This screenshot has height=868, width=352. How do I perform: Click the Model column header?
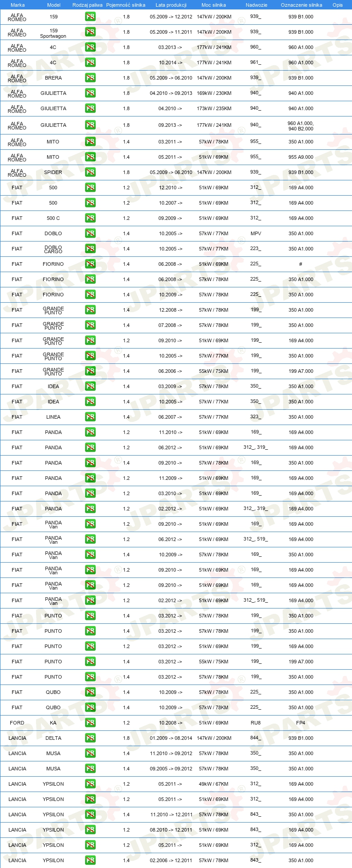point(54,5)
